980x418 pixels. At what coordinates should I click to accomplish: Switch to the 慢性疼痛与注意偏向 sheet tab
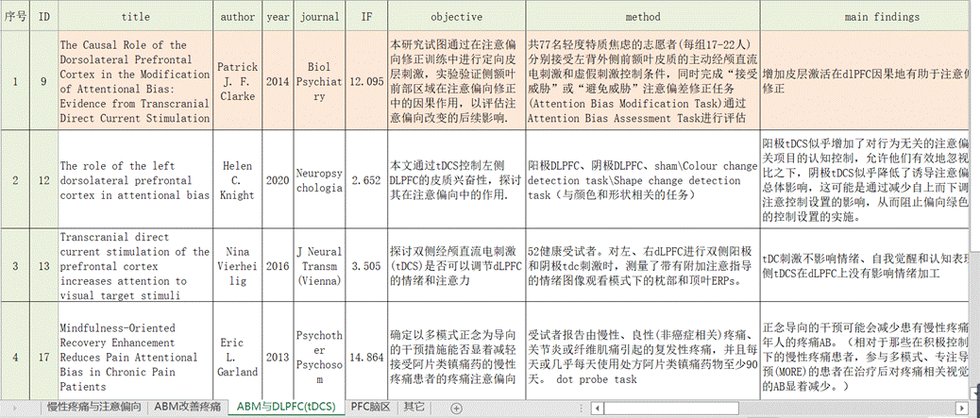[x=94, y=408]
